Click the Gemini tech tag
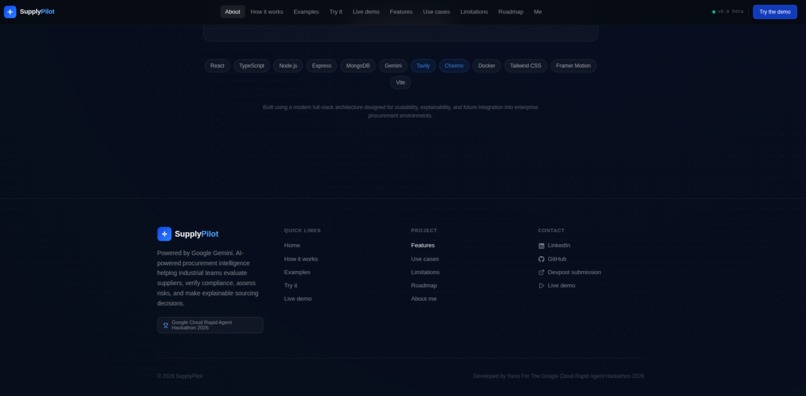 (x=393, y=66)
